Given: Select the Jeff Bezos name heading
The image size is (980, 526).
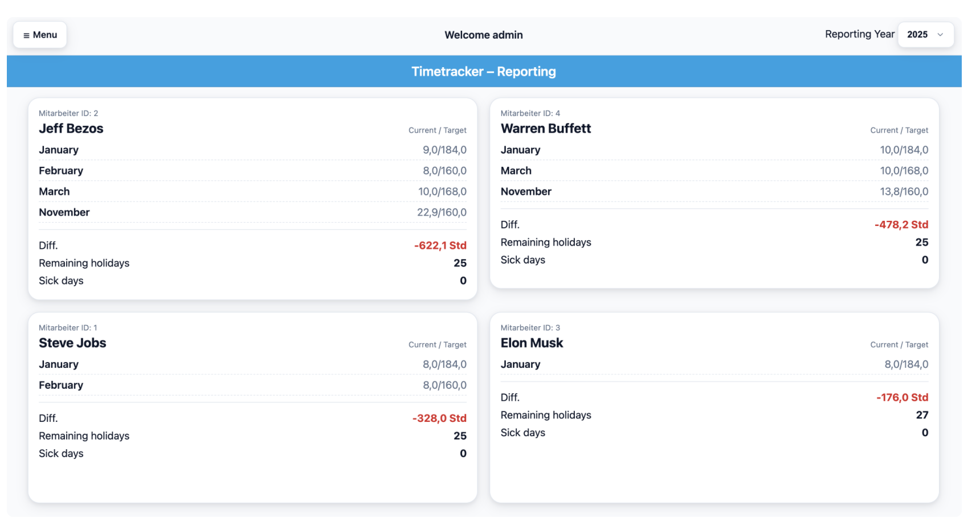Looking at the screenshot, I should click(71, 129).
